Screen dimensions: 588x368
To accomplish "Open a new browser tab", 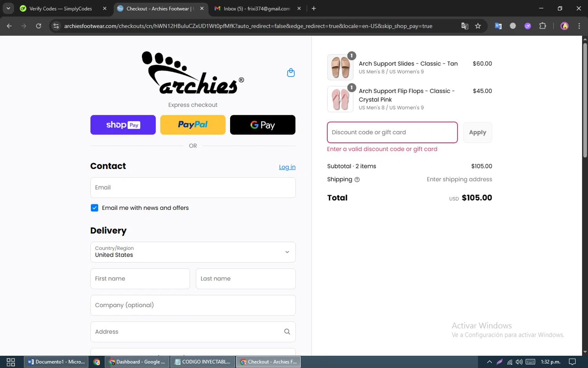I will coord(314,8).
